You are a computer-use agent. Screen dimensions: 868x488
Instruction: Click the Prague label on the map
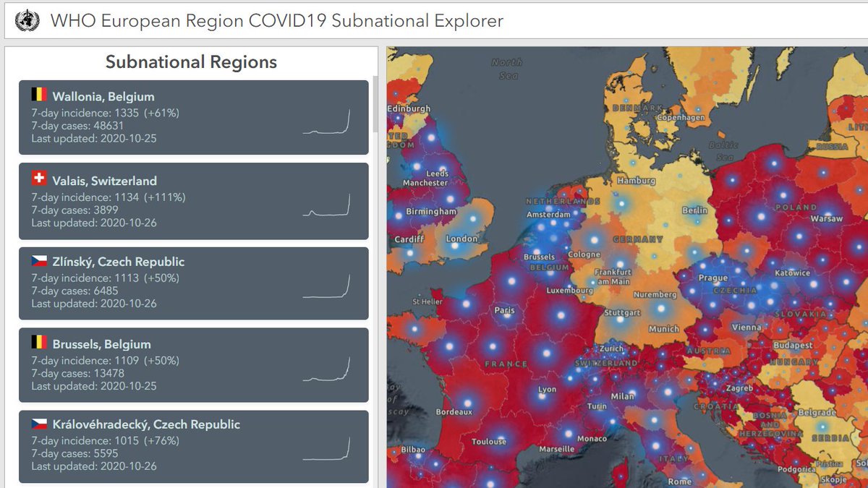point(713,278)
